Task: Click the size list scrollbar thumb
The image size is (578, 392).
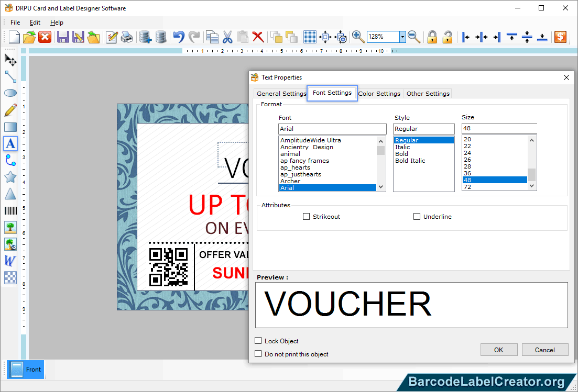Action: point(531,174)
